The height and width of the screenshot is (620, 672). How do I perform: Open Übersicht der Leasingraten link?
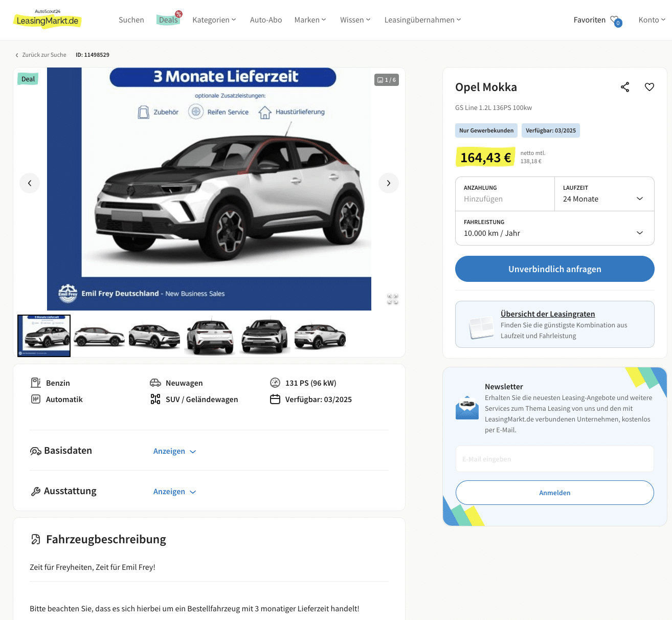tap(548, 314)
